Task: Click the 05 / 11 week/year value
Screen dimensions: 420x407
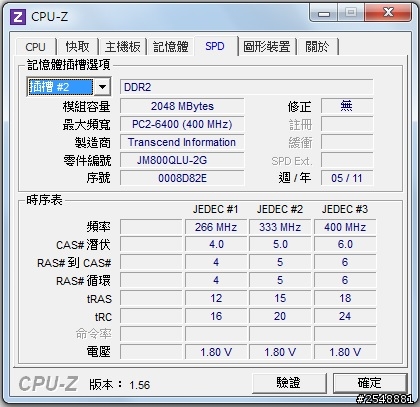Action: tap(347, 178)
